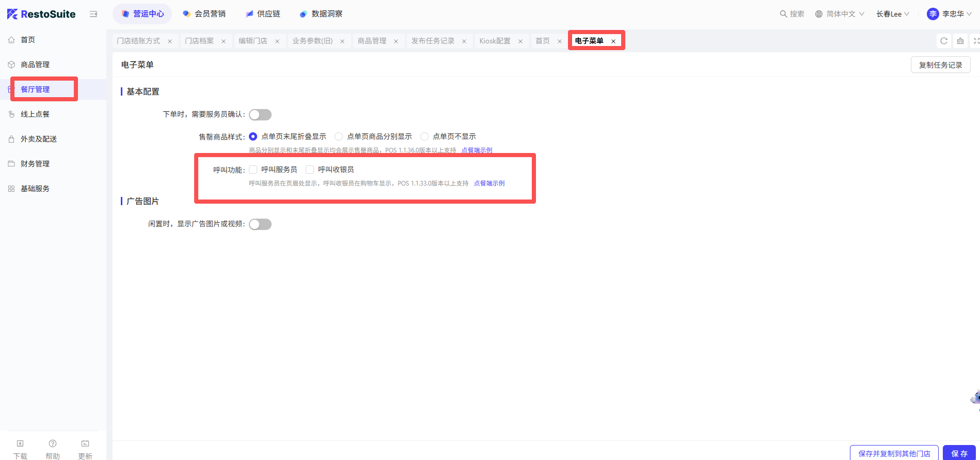The width and height of the screenshot is (980, 460).
Task: Open the 李忠华 user account menu
Action: pyautogui.click(x=949, y=14)
